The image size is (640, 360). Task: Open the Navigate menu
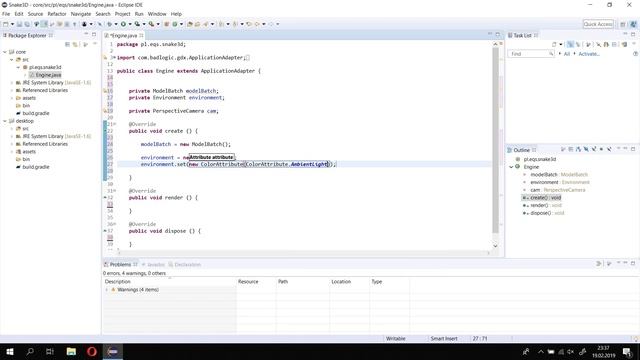tap(81, 14)
